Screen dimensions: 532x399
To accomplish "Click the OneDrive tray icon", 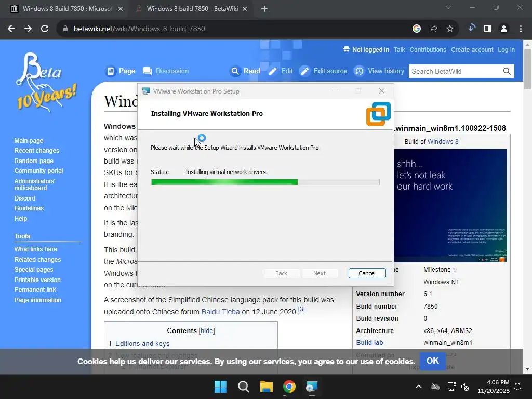I will pyautogui.click(x=435, y=387).
